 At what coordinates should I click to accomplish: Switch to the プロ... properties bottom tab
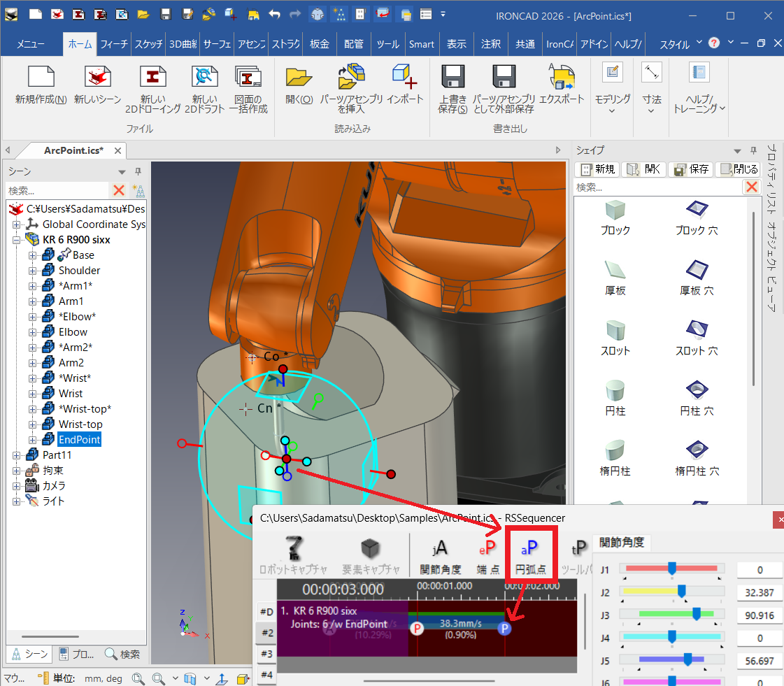click(76, 654)
